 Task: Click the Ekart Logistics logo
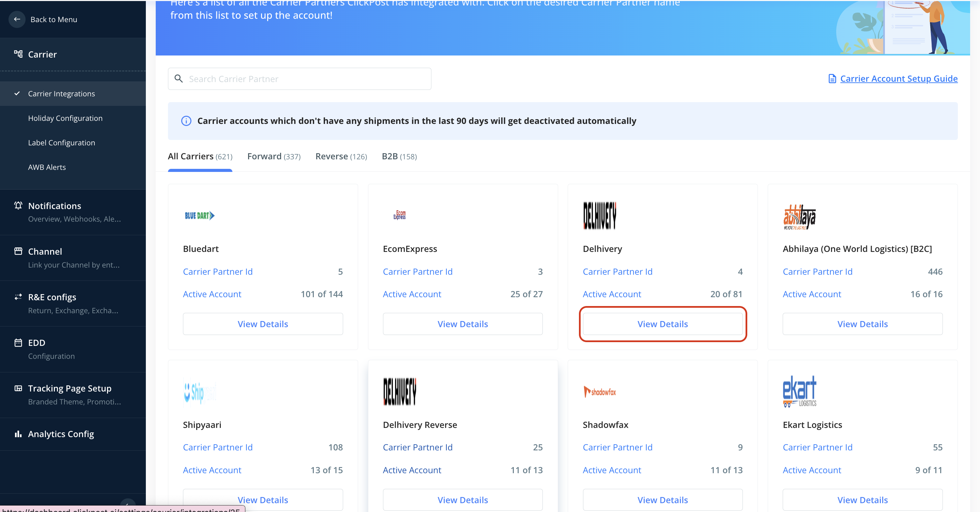[799, 391]
